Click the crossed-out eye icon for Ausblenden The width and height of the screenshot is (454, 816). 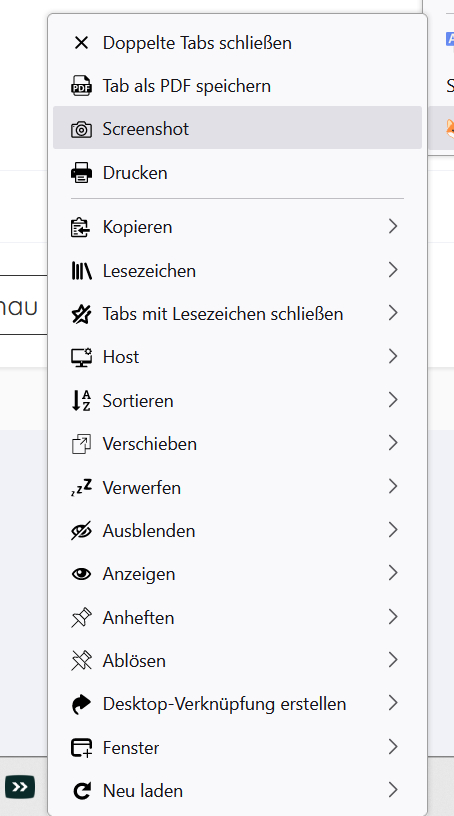[81, 531]
